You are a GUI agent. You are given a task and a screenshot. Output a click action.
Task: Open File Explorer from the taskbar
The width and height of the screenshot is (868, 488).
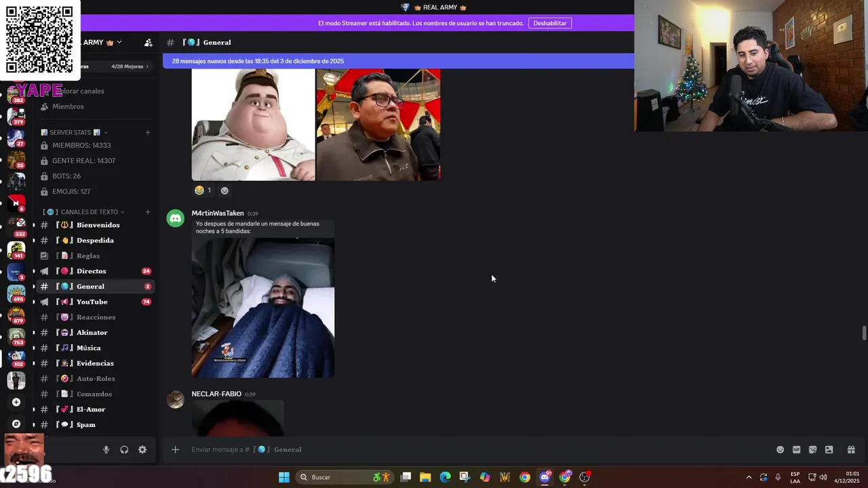425,477
